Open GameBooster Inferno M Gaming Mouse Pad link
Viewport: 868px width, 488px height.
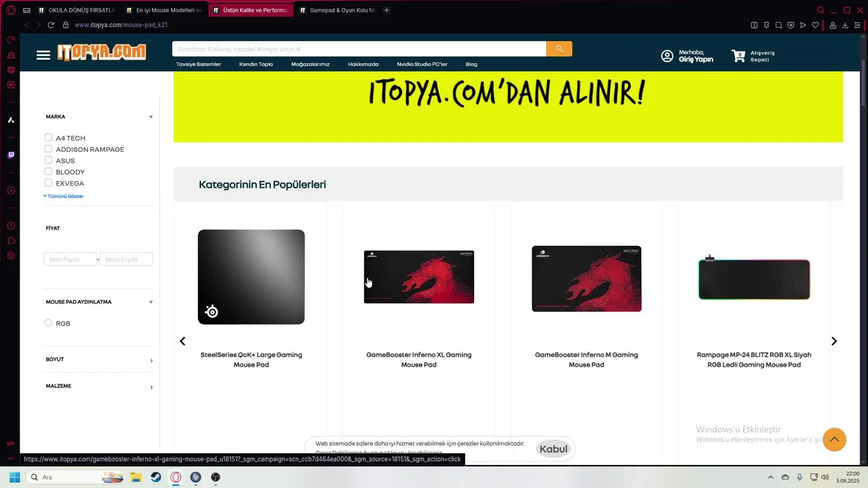click(587, 359)
